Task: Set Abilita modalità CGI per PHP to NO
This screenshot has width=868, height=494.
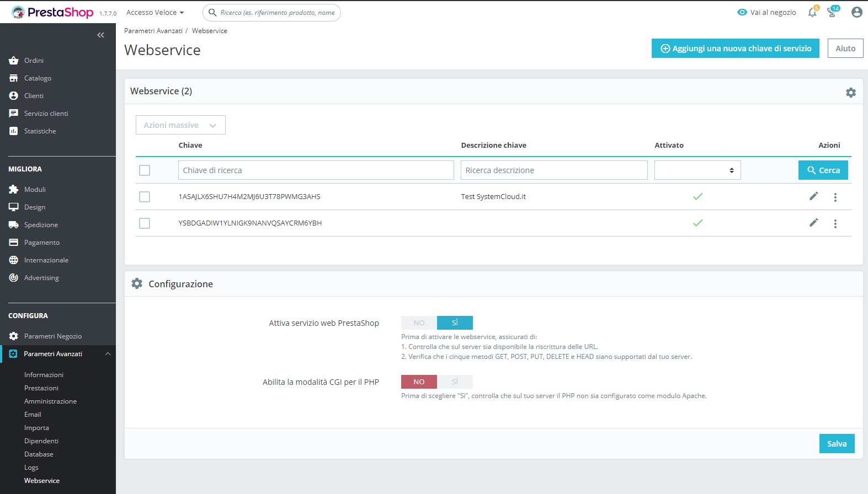Action: [x=419, y=382]
